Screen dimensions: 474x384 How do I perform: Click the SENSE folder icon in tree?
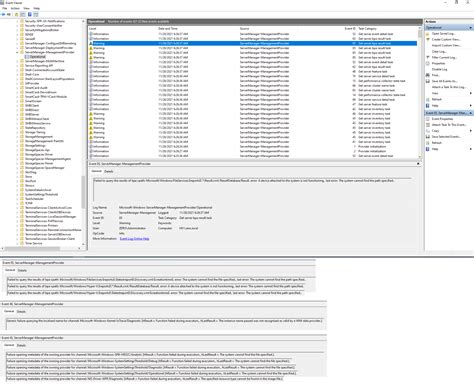click(22, 34)
